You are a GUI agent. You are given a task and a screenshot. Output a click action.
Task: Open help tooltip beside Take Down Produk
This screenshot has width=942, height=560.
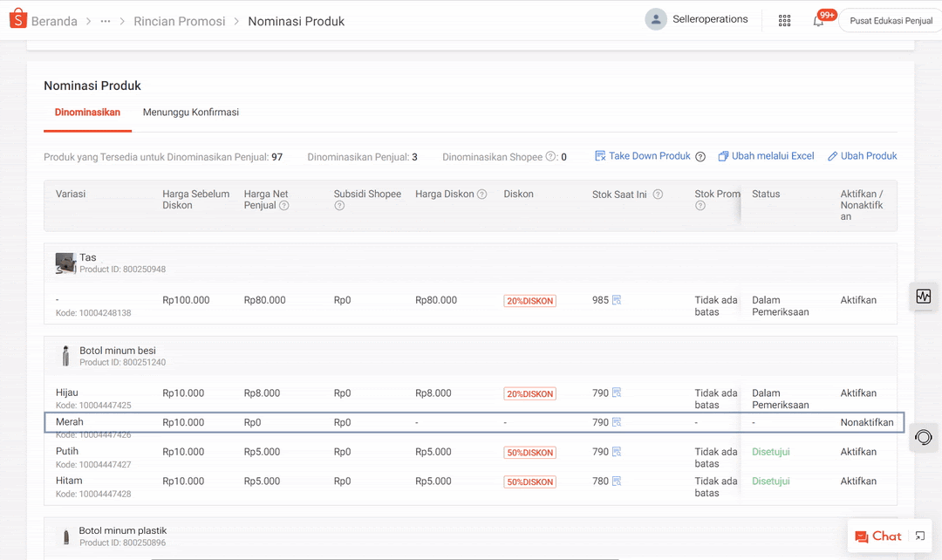(700, 157)
